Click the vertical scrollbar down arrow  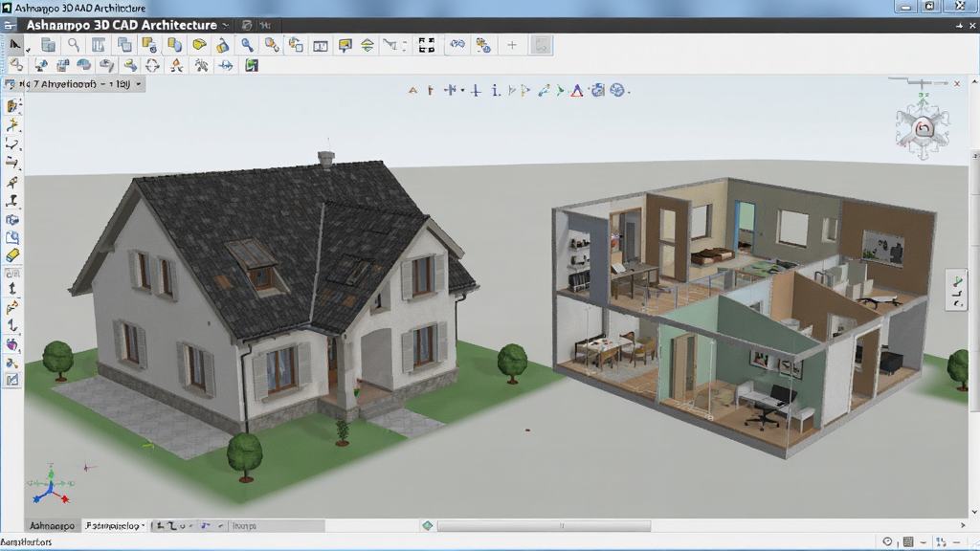point(974,513)
